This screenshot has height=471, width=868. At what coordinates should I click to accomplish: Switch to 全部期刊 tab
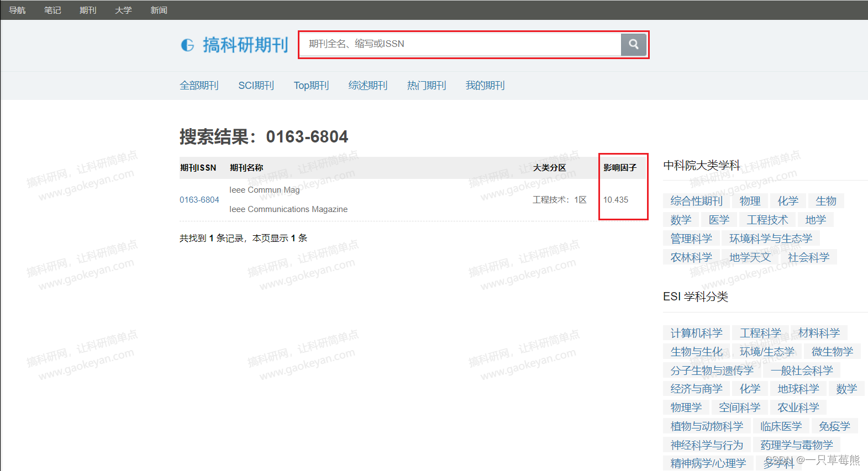pos(199,86)
